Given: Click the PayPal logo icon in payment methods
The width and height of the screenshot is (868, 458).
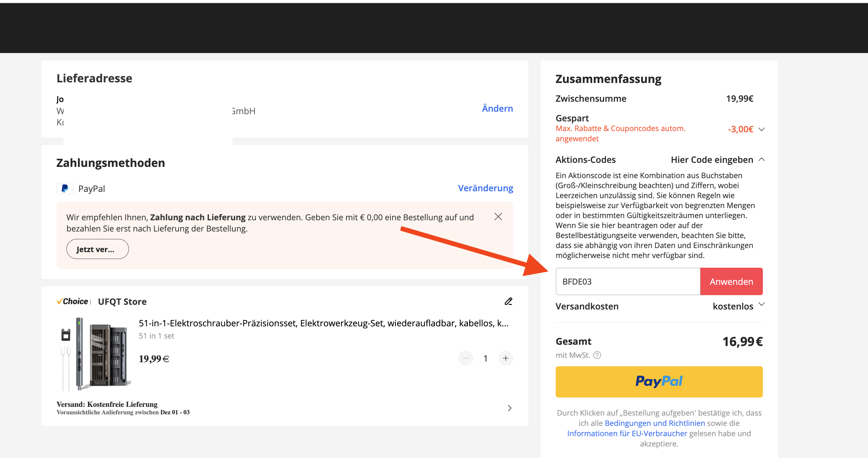Looking at the screenshot, I should click(65, 188).
